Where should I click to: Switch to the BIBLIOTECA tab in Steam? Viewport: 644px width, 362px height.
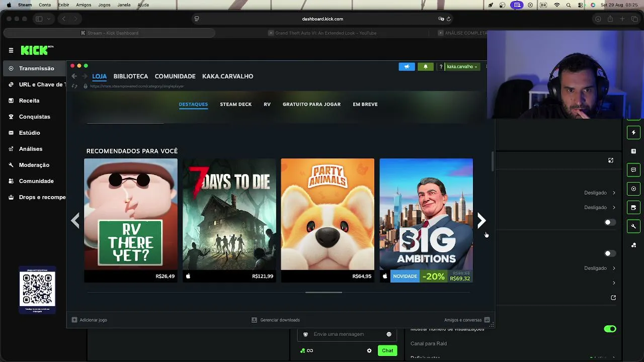(x=131, y=76)
